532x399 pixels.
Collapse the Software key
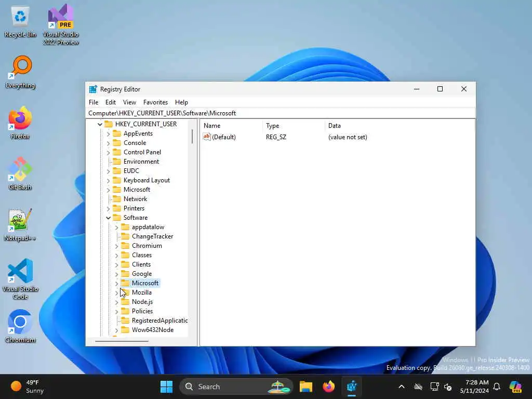[108, 218]
